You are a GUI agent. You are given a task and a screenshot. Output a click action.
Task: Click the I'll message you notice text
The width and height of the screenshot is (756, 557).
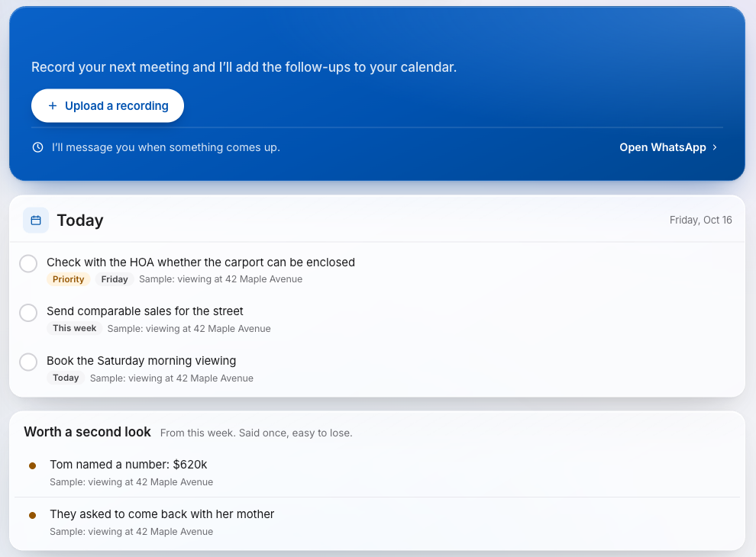(x=166, y=147)
